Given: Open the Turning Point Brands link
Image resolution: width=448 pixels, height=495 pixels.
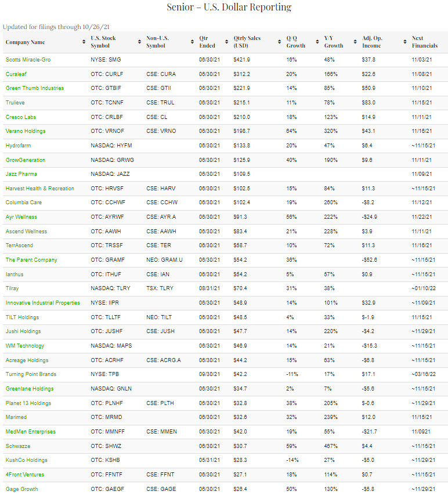Looking at the screenshot, I should click(x=31, y=374).
